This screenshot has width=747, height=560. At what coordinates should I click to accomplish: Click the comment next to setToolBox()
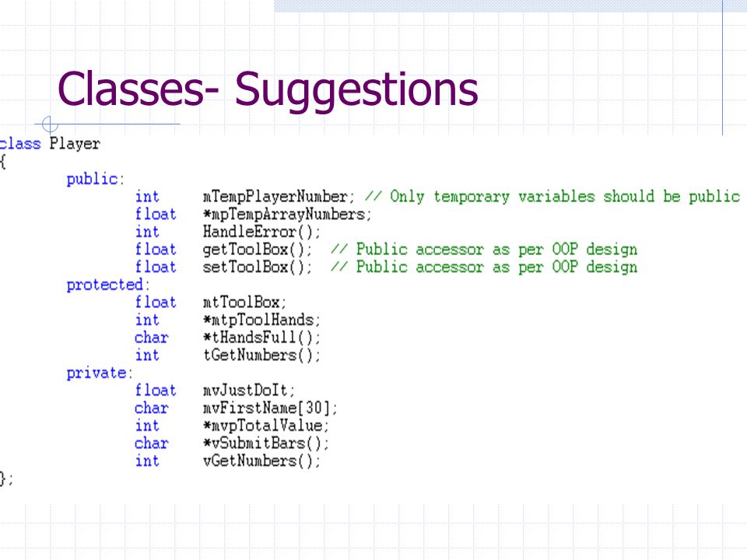tap(484, 267)
